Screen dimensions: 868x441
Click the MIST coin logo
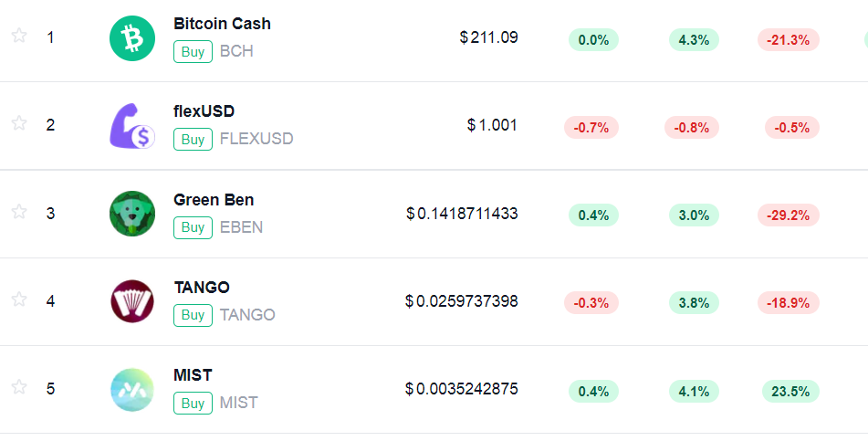click(132, 390)
